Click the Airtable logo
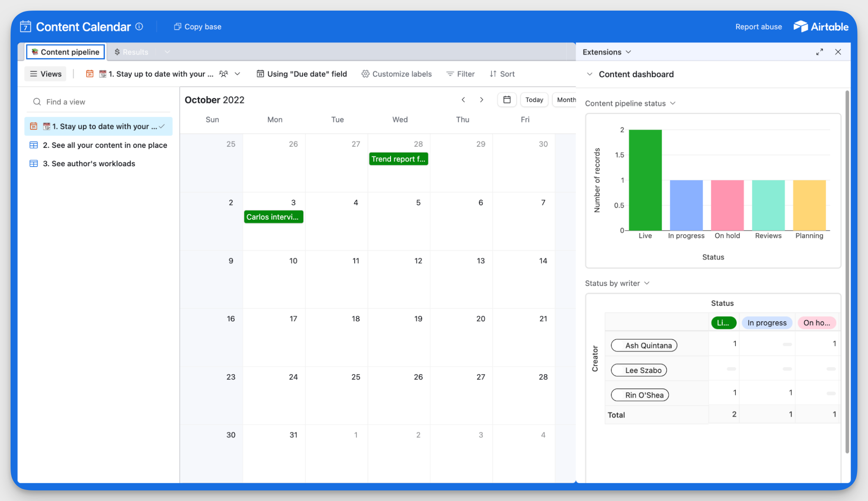 821,26
